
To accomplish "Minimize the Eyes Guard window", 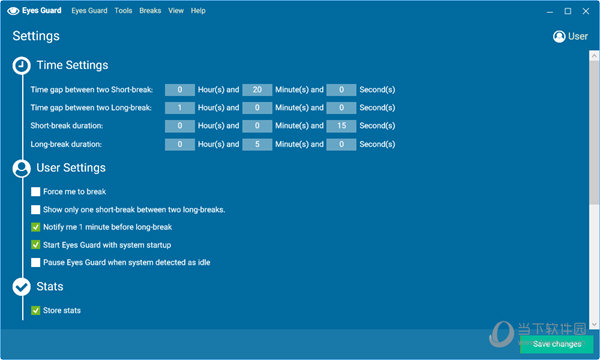I will [550, 11].
